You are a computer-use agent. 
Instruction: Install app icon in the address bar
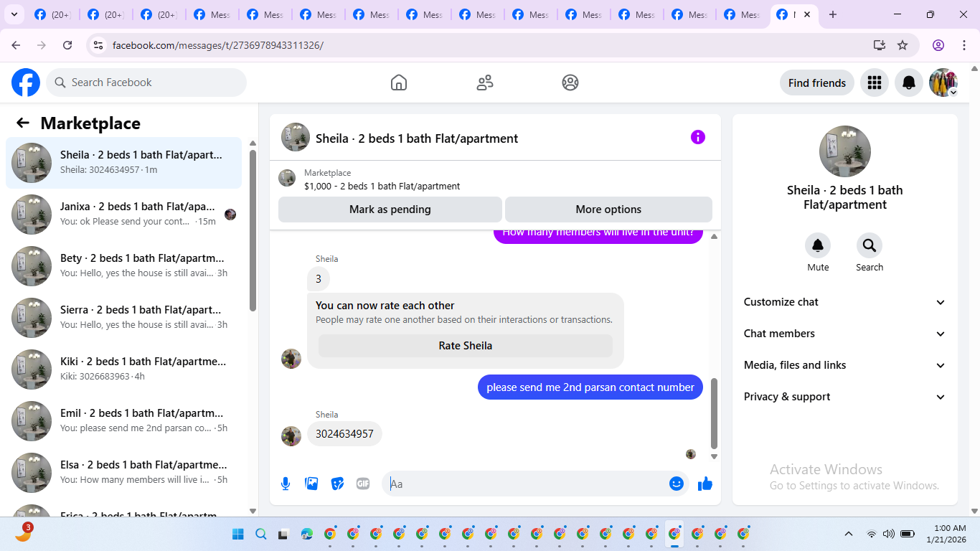[880, 45]
